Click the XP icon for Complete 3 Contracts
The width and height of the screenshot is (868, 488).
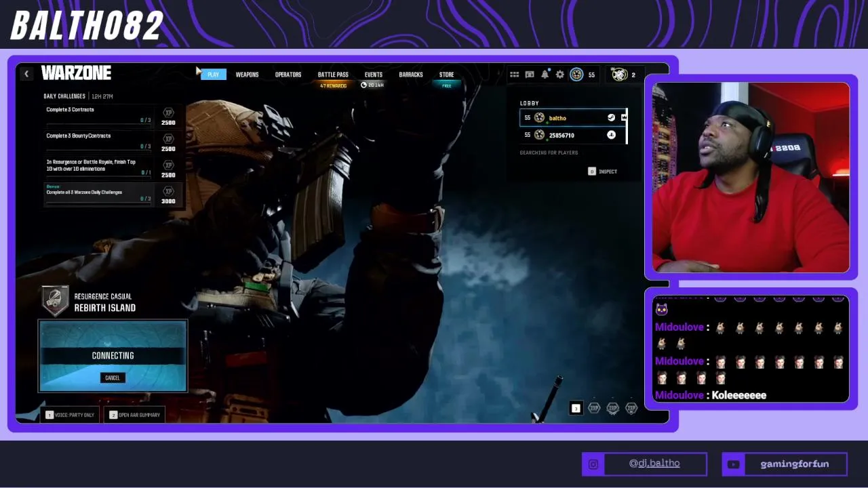(x=168, y=113)
